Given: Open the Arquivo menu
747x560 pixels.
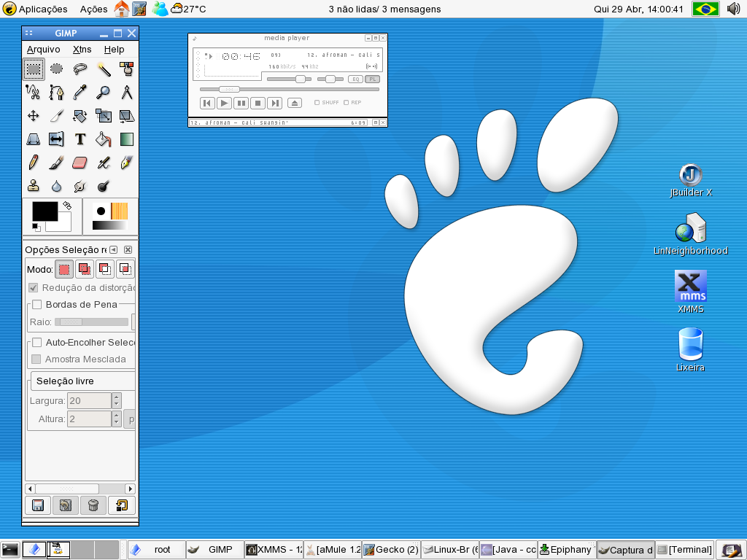Looking at the screenshot, I should click(x=43, y=50).
